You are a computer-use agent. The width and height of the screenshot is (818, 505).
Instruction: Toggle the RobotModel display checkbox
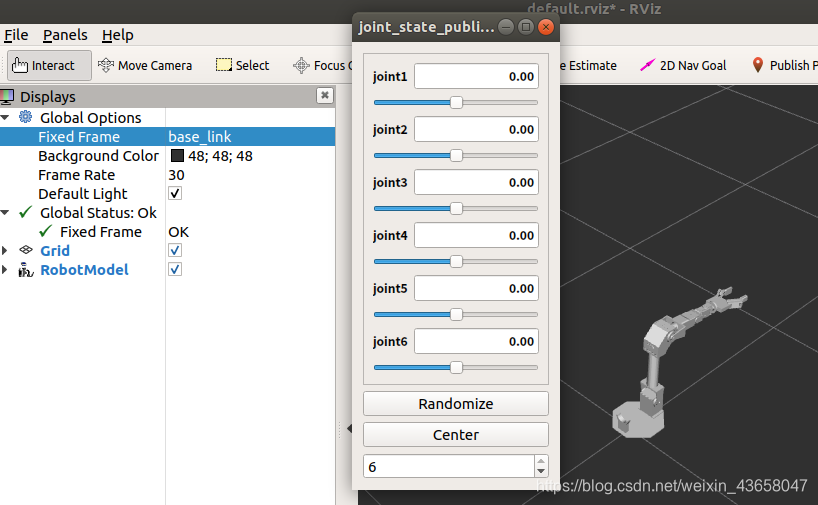(175, 269)
